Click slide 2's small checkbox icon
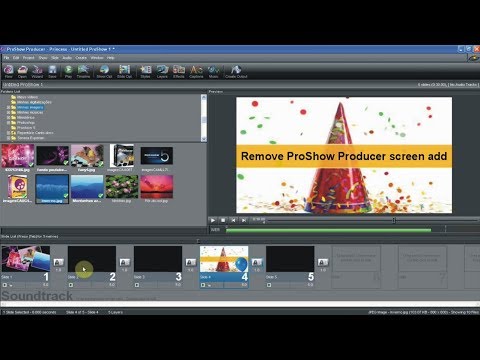This screenshot has width=480, height=360. point(71,285)
